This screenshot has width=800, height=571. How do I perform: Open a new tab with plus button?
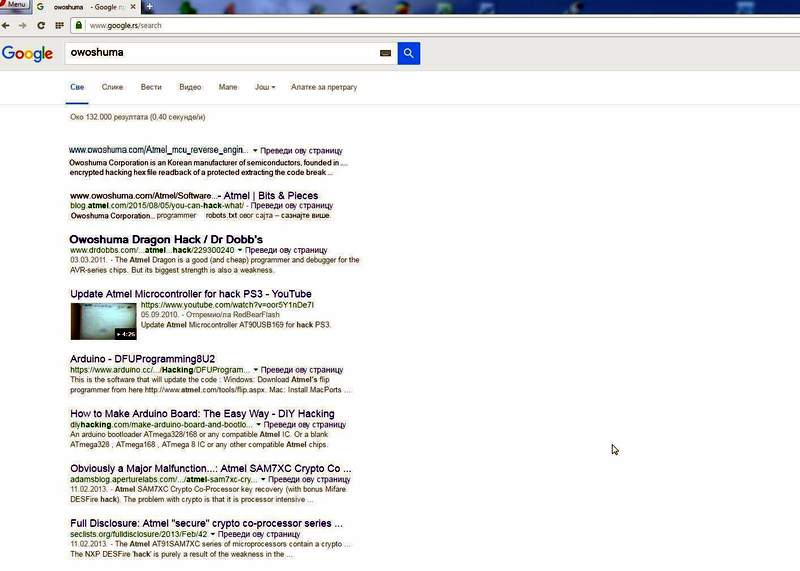click(x=149, y=7)
